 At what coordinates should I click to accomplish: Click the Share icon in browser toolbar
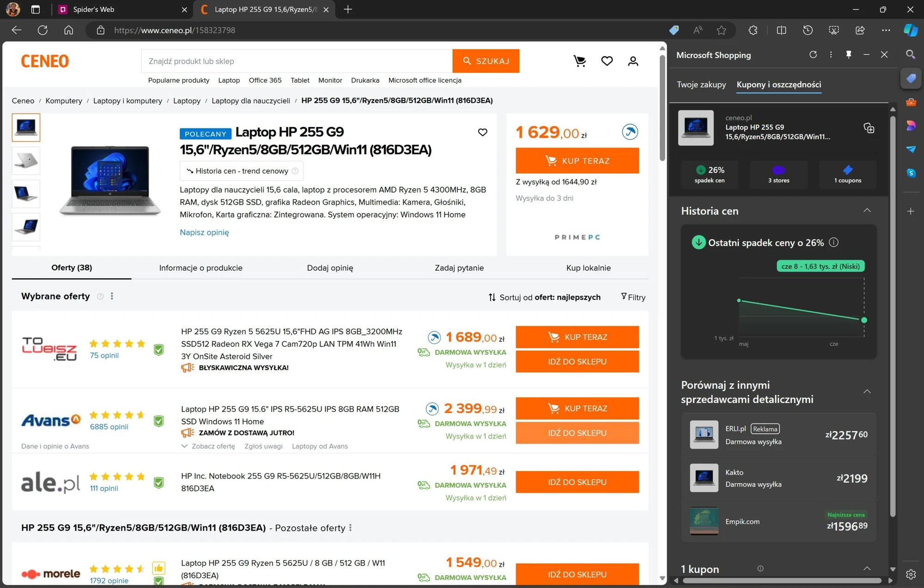pyautogui.click(x=860, y=30)
